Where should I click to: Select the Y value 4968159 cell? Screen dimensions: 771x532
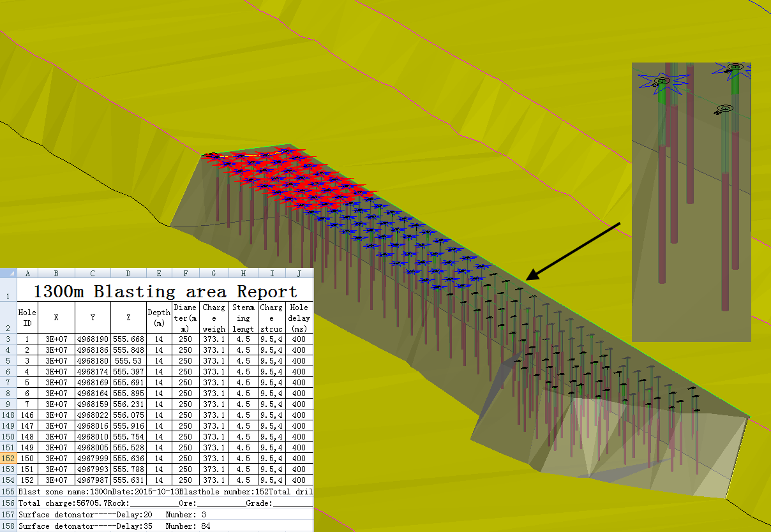coord(93,404)
